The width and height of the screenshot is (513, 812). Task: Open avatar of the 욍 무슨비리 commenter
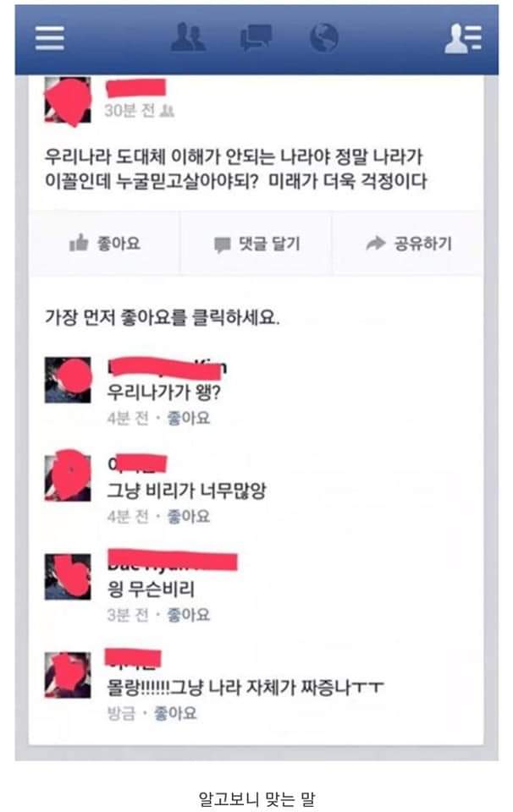(68, 576)
